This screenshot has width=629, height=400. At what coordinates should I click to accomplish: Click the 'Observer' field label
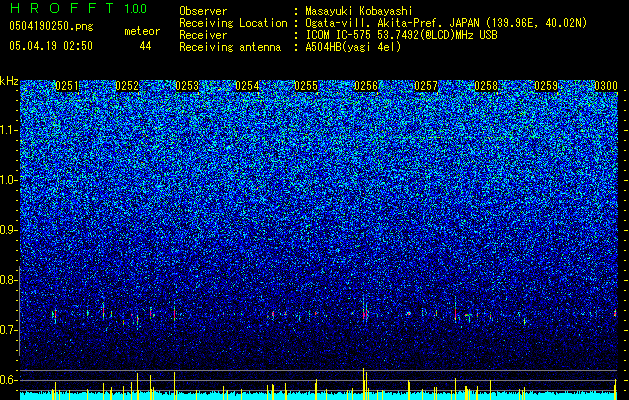tap(203, 11)
